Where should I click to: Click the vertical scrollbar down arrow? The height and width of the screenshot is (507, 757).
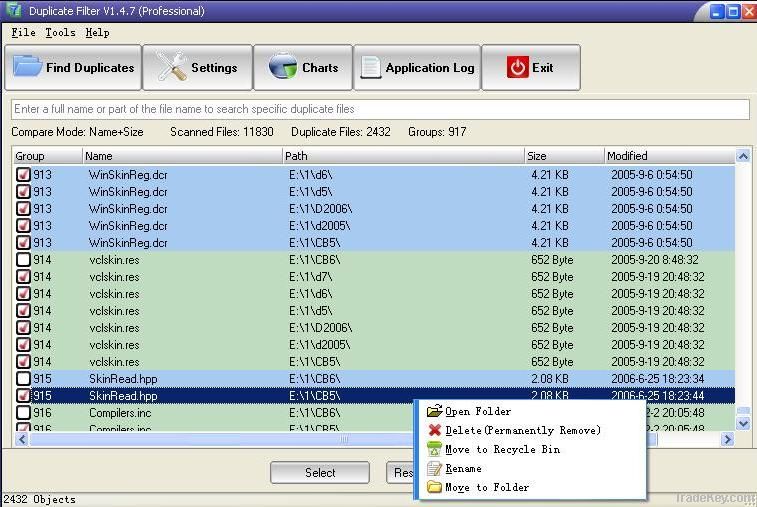point(743,423)
